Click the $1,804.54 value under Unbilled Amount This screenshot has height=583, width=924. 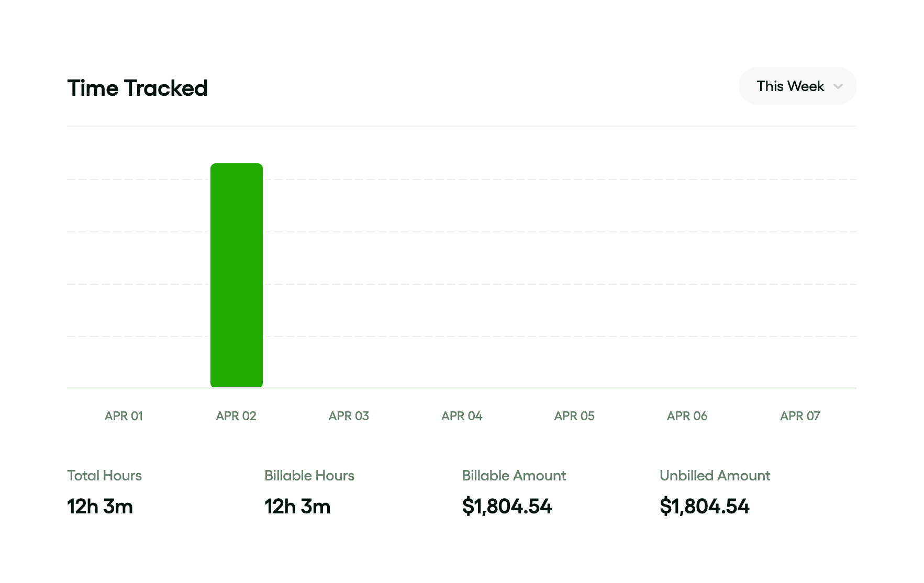pyautogui.click(x=705, y=506)
